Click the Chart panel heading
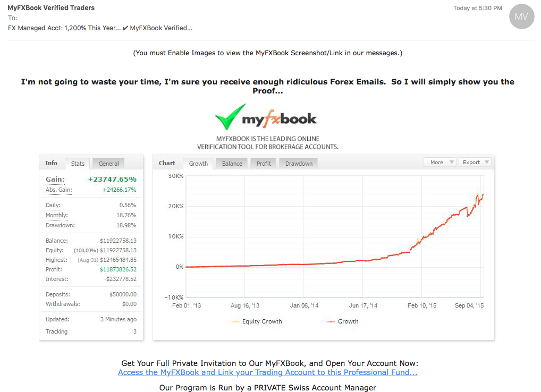 pos(167,163)
